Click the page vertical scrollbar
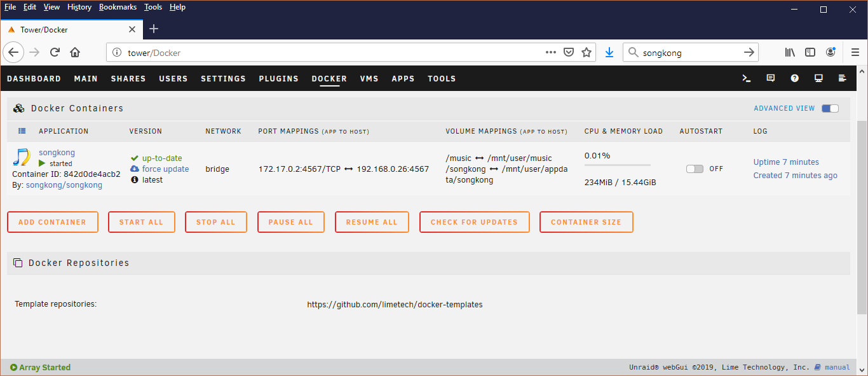 pyautogui.click(x=862, y=217)
